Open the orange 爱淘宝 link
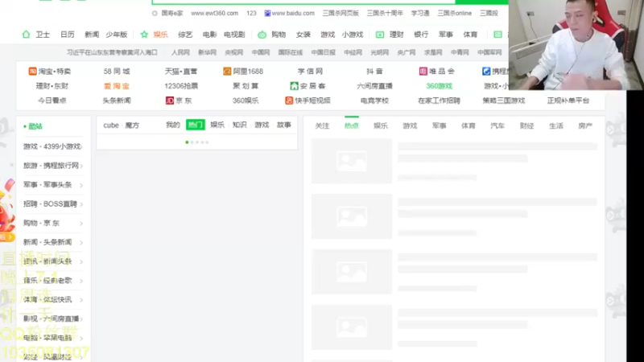 click(x=117, y=86)
